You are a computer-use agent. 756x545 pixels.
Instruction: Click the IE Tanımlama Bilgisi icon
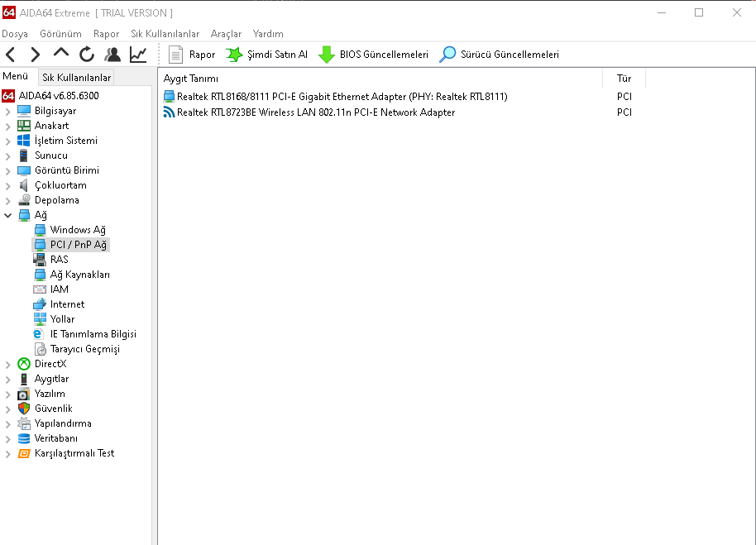[39, 334]
